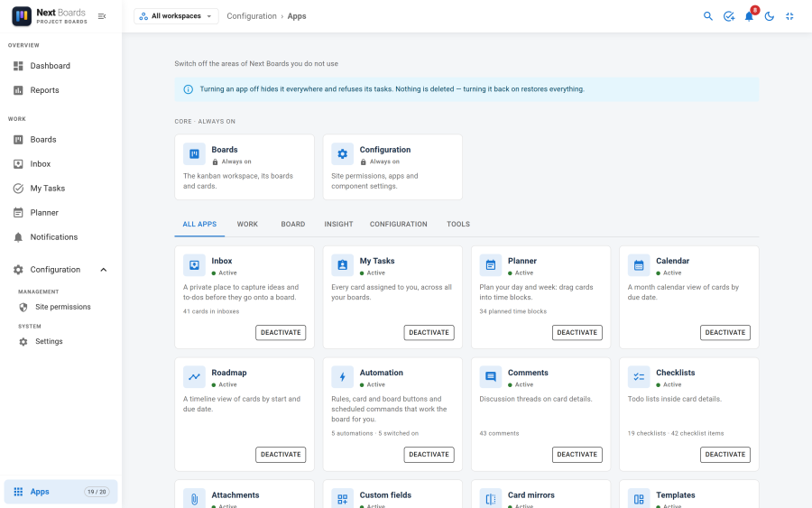Click the Boards card lock icon
Viewport: 812px width, 508px height.
coord(216,162)
